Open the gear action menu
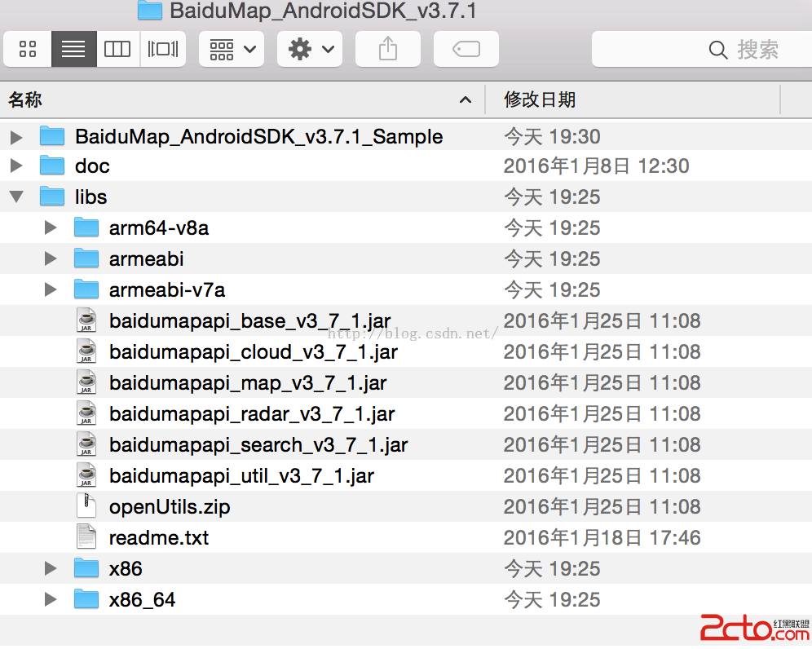This screenshot has height=649, width=812. pyautogui.click(x=310, y=49)
